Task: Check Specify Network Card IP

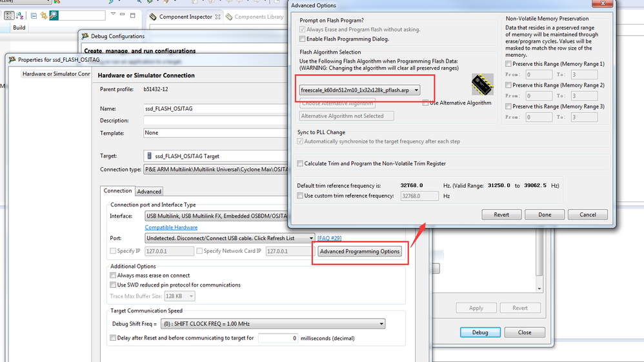Action: [199, 250]
